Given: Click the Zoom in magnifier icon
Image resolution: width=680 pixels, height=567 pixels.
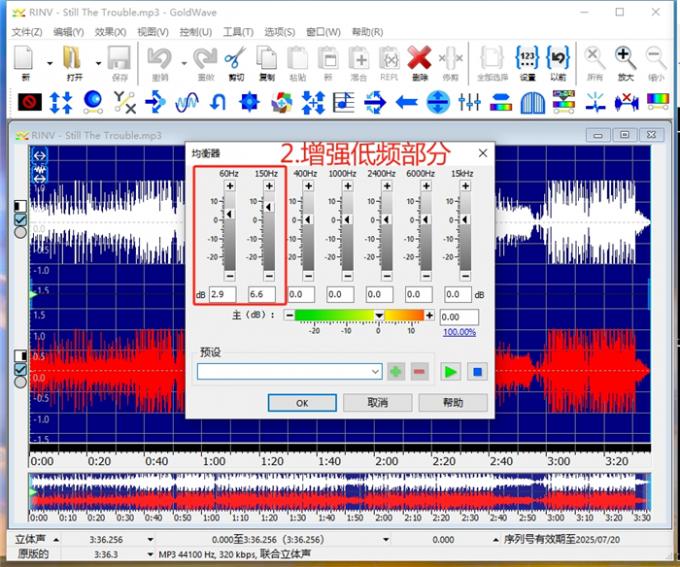Looking at the screenshot, I should 625,58.
